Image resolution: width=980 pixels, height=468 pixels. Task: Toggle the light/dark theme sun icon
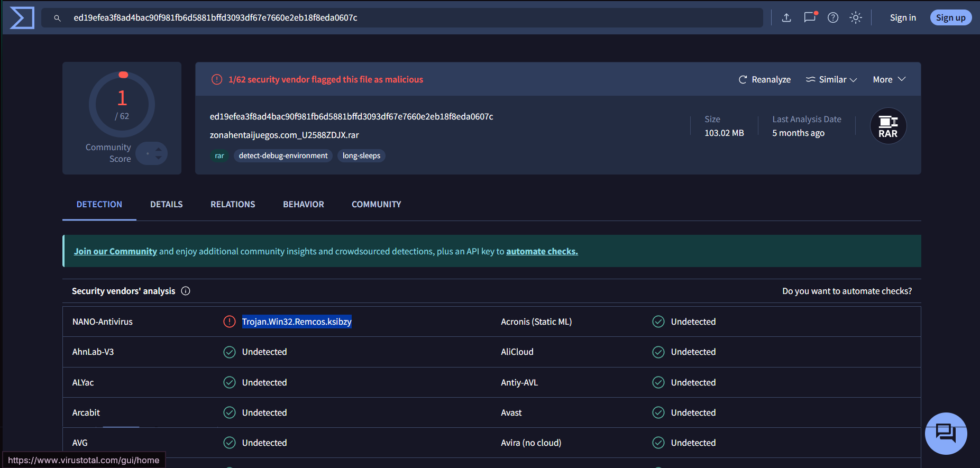coord(856,18)
